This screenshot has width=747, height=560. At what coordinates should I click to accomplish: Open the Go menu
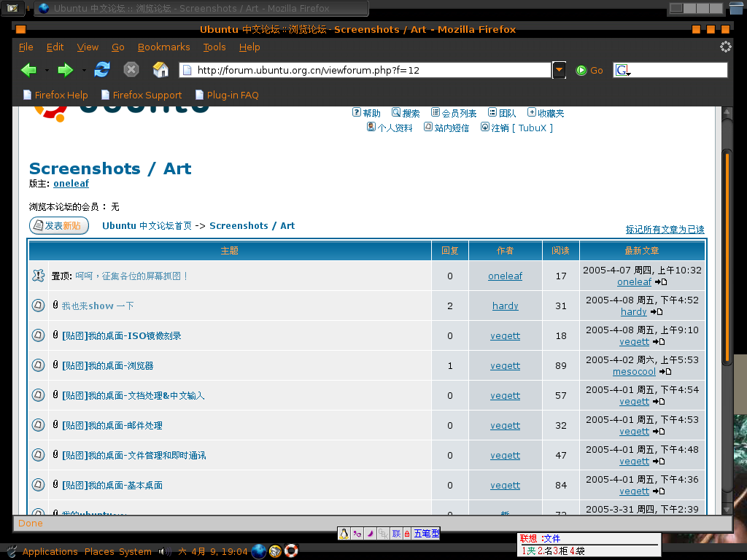pyautogui.click(x=117, y=47)
